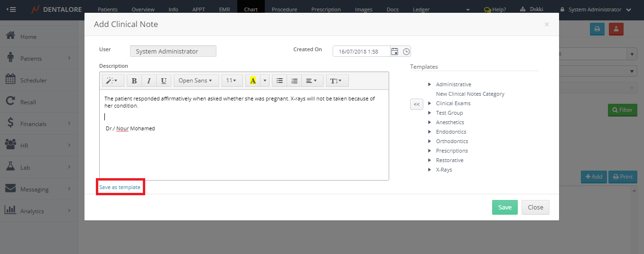The width and height of the screenshot is (644, 254).
Task: Open the clock time picker icon
Action: pyautogui.click(x=406, y=52)
